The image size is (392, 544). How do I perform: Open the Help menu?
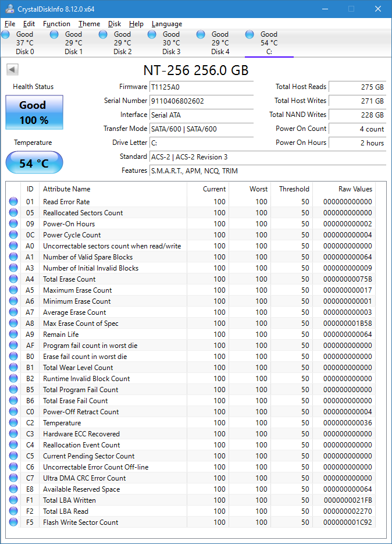click(136, 24)
